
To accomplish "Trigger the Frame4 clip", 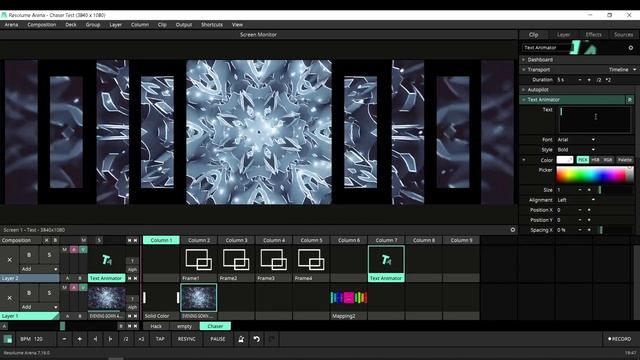I will [311, 260].
